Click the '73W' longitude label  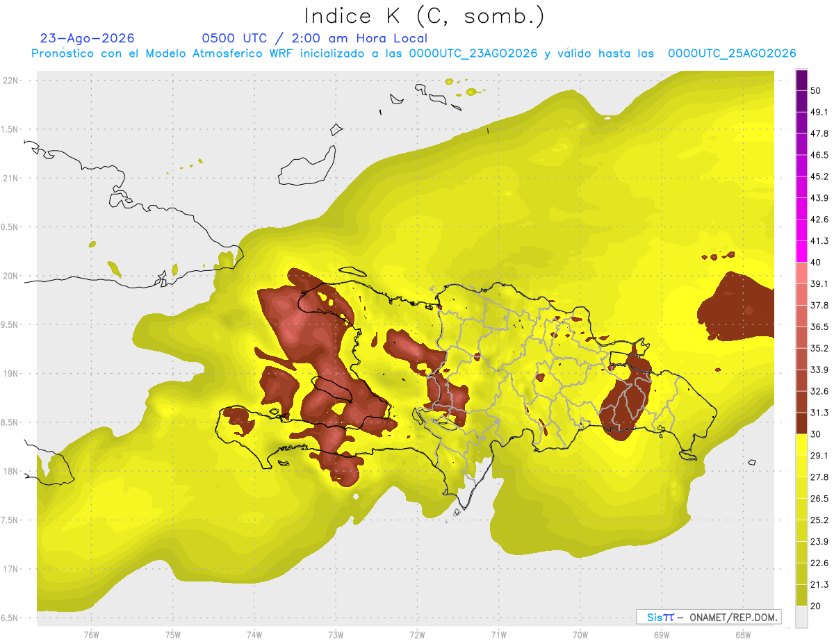[336, 635]
